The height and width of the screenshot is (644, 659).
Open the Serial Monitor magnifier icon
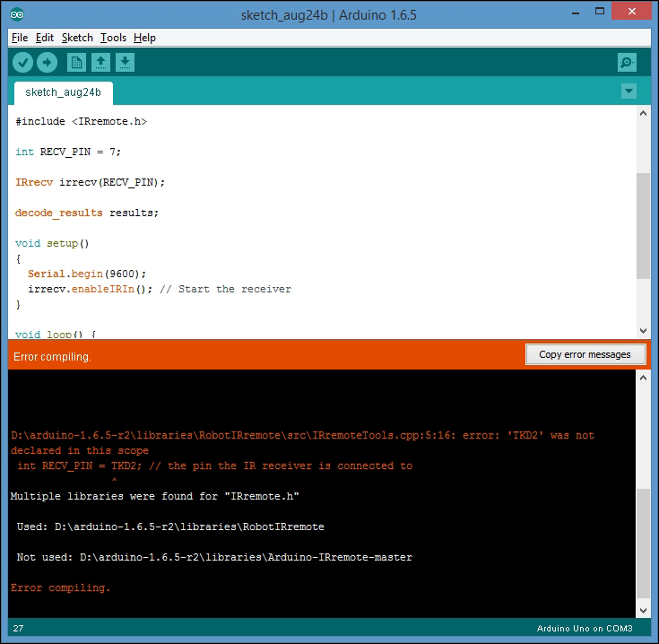tap(627, 63)
